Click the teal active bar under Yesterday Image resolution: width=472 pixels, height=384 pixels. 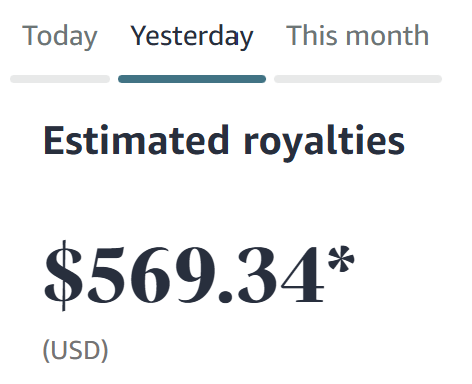(x=192, y=79)
